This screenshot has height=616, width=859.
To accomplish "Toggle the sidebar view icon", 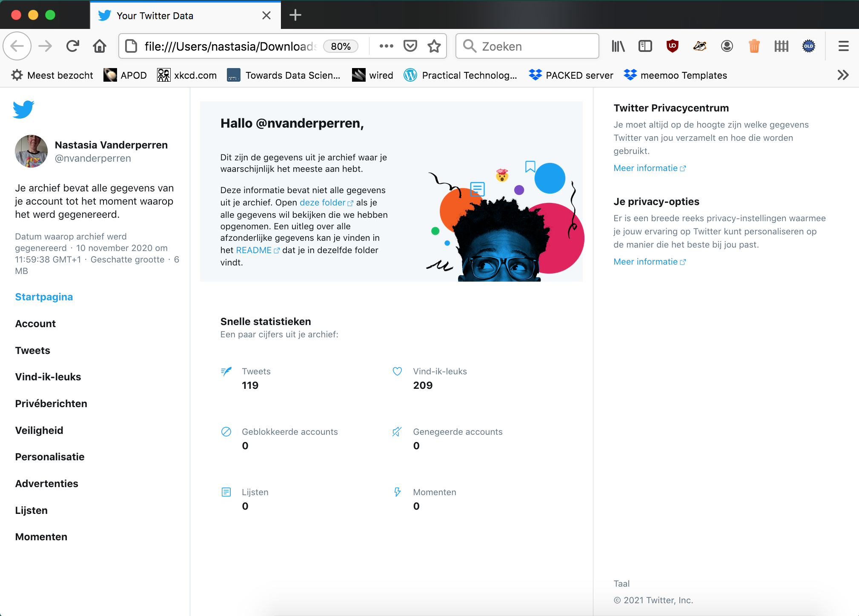I will click(645, 46).
